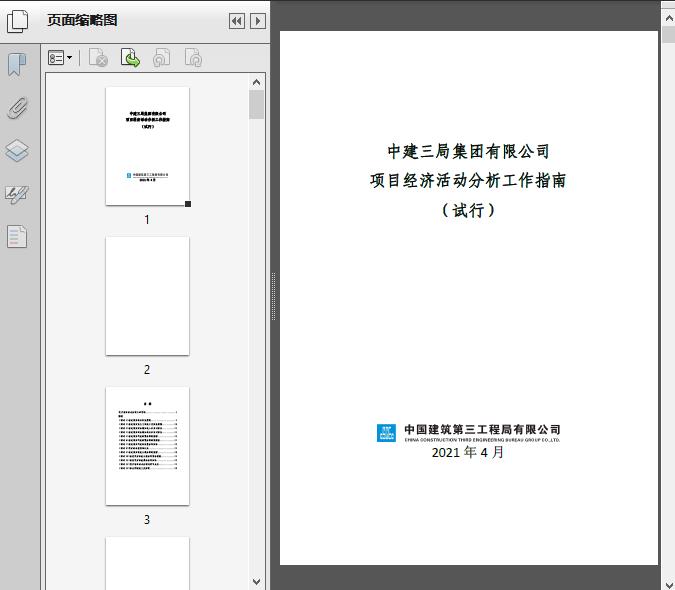Open the document content panel icon
675x590 pixels.
17,236
